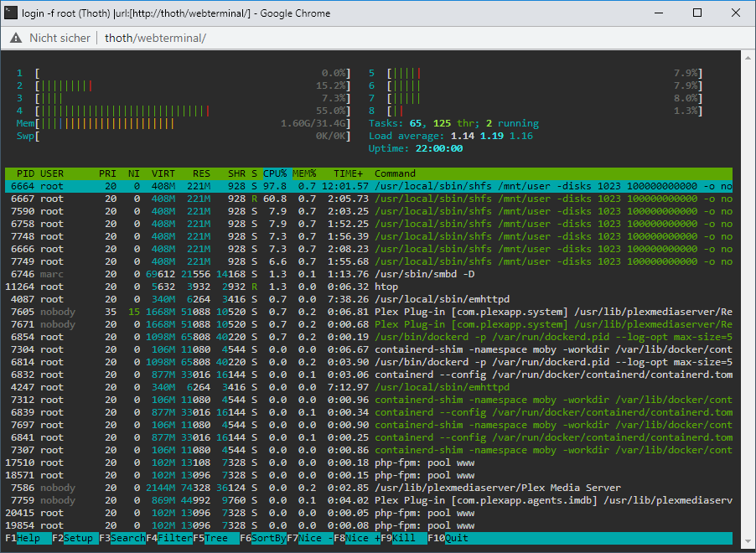Viewport: 756px width, 553px height.
Task: Open F6 SortBy selector
Action: [x=263, y=538]
